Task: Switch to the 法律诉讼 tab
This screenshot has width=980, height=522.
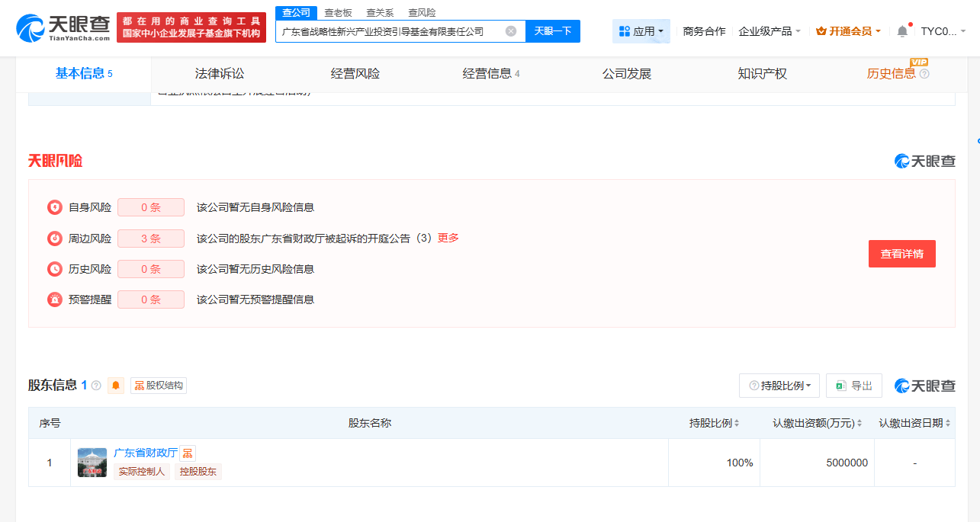Action: (x=220, y=74)
